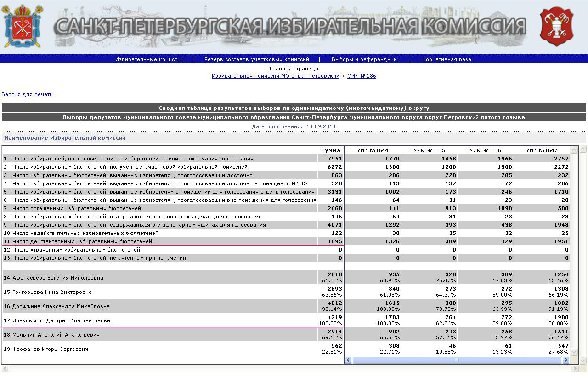Image resolution: width=588 pixels, height=383 pixels.
Task: Click the inner table's vertical scroll up arrow
Action: point(574,150)
